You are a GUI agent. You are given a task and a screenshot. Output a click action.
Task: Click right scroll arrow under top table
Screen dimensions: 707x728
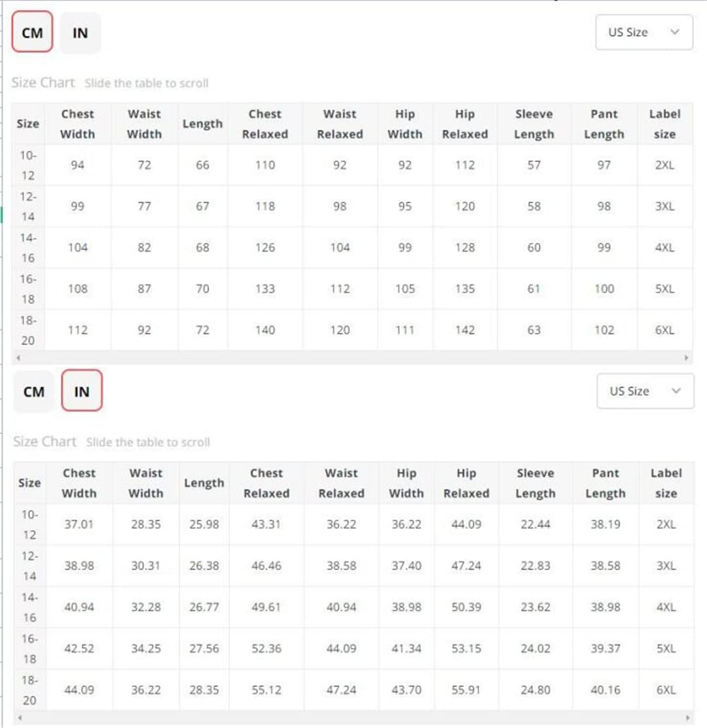686,357
